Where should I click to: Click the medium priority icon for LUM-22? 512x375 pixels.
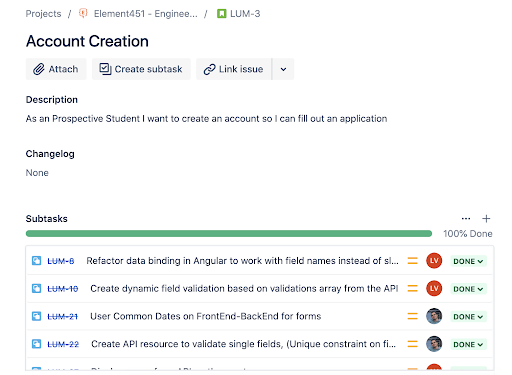[x=412, y=344]
